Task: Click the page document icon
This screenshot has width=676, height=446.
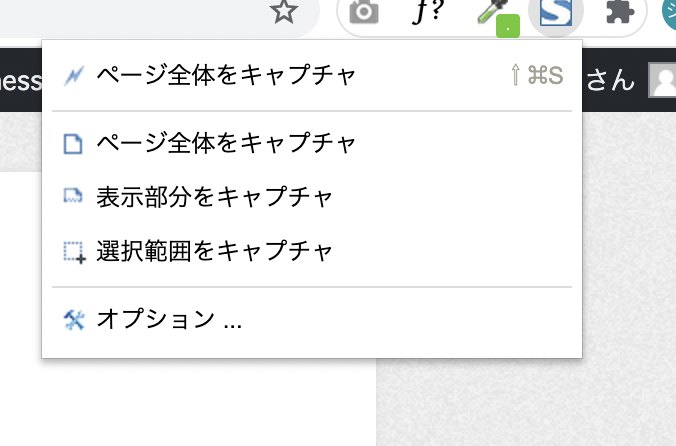Action: point(73,144)
